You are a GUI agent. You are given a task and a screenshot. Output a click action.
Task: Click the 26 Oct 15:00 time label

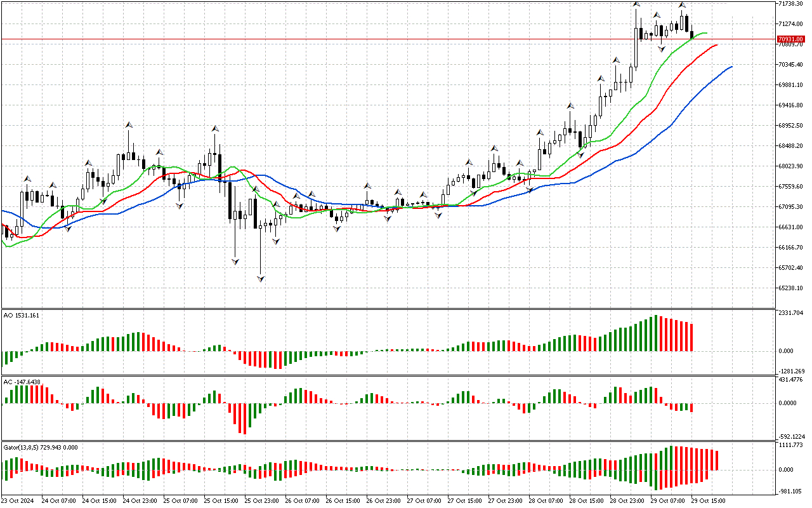tap(343, 501)
